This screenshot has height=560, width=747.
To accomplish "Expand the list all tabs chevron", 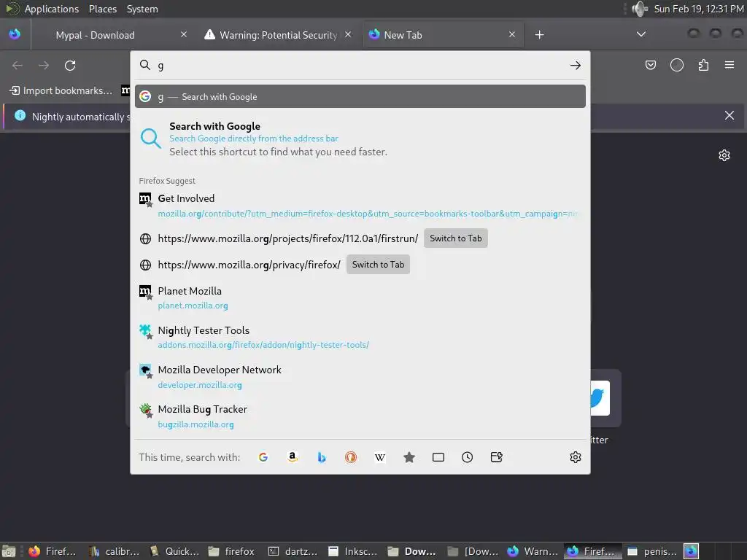I will pyautogui.click(x=641, y=34).
